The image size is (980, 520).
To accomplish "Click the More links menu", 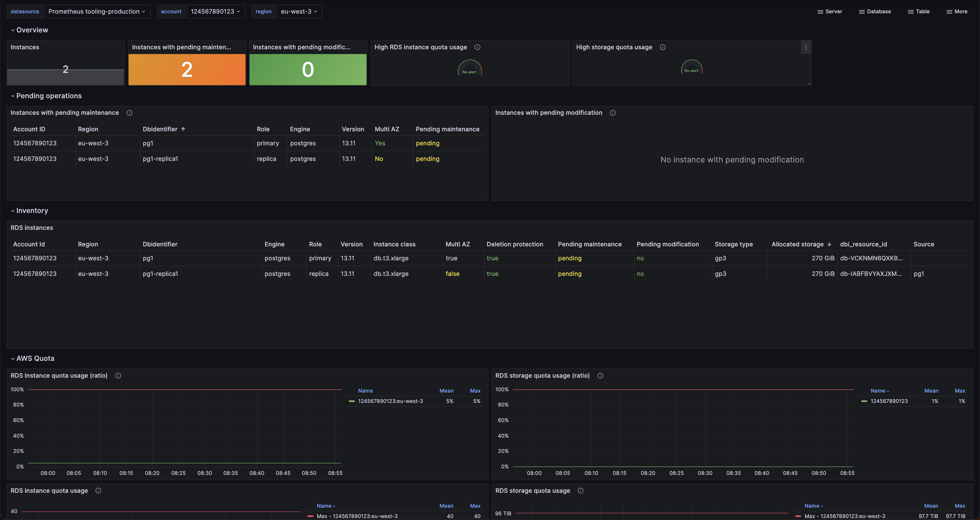I will tap(957, 11).
